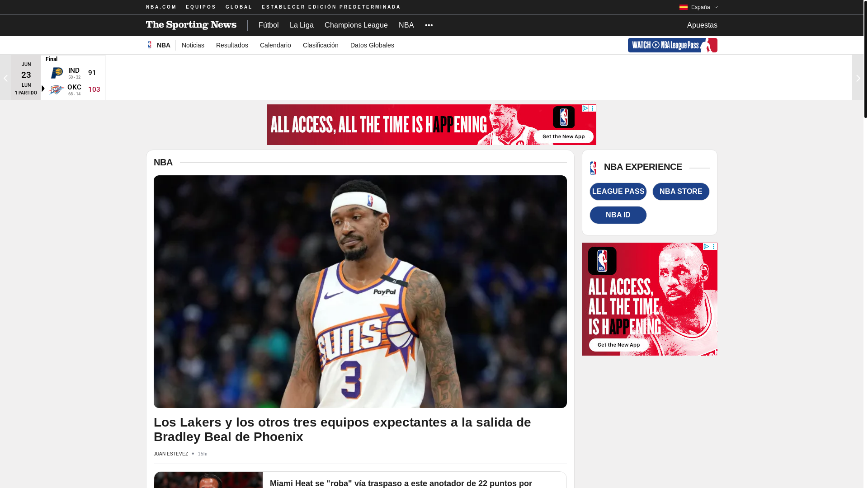Open the EQUIPOS menu
This screenshot has width=868, height=488.
(x=201, y=7)
